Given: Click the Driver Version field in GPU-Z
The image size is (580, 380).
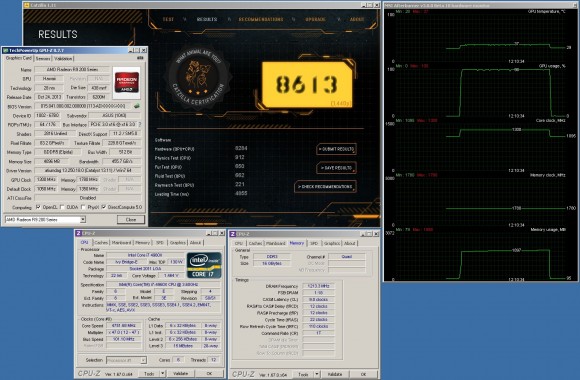Looking at the screenshot, I should tap(88, 171).
